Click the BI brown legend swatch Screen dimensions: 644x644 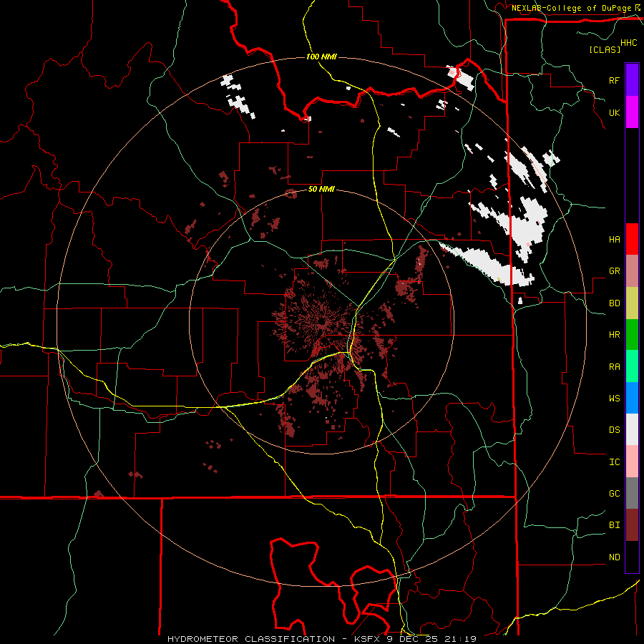[x=632, y=525]
